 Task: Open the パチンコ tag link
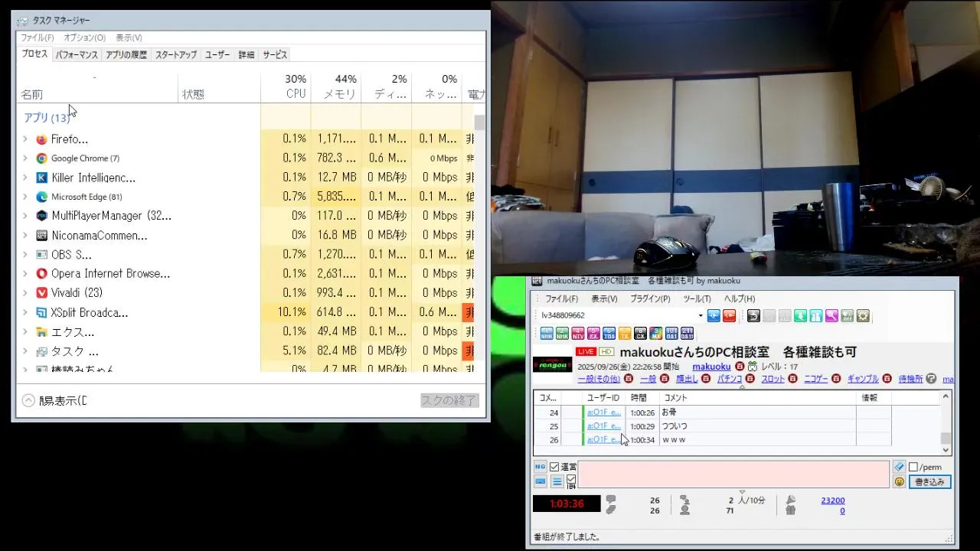729,379
